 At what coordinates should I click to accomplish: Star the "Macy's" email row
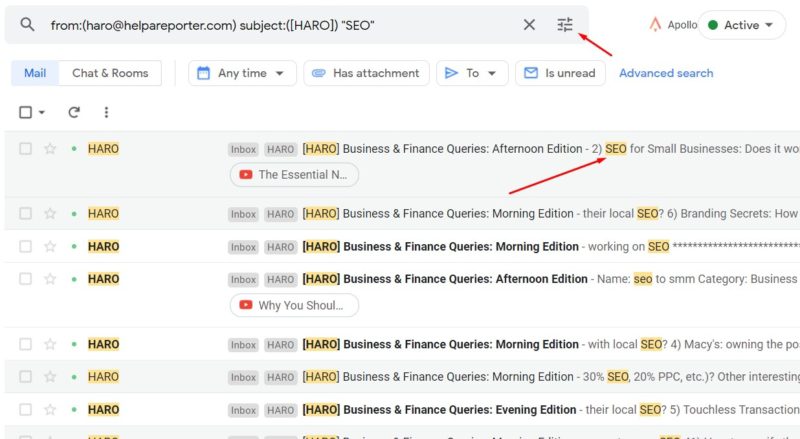coord(50,344)
